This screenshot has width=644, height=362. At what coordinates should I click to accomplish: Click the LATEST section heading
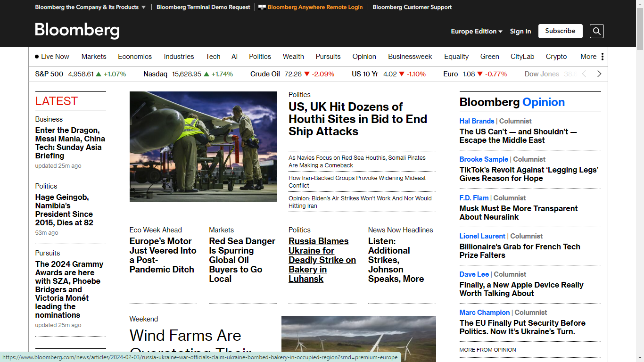point(56,101)
